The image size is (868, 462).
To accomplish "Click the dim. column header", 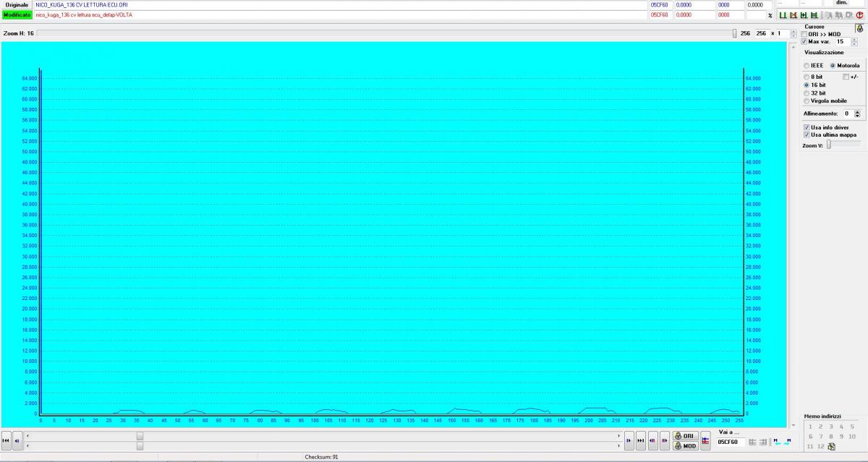I will [841, 3].
